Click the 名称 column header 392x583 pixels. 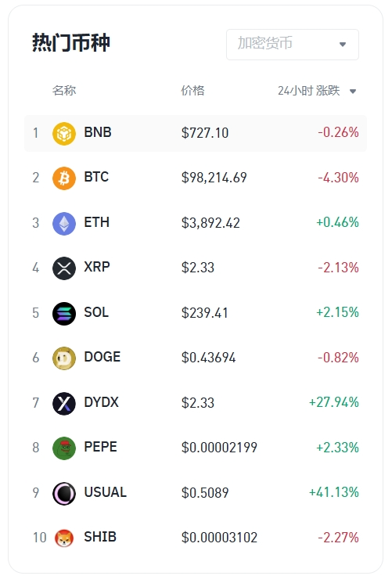pos(64,90)
